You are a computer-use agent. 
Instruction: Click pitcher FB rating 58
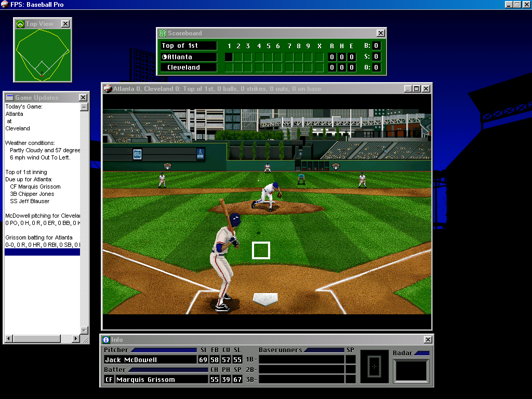215,360
